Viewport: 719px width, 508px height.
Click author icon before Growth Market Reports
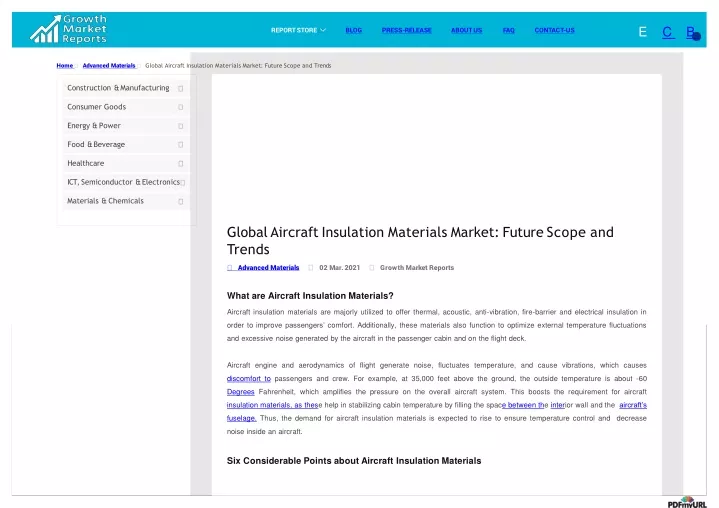pyautogui.click(x=371, y=268)
